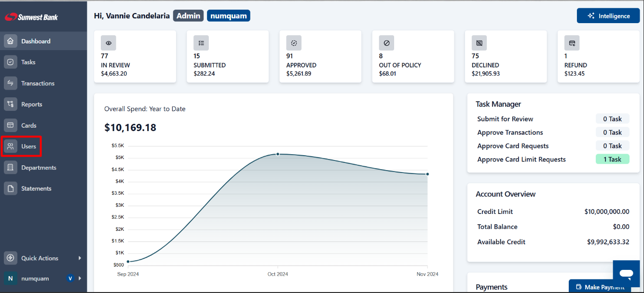This screenshot has width=644, height=293.
Task: Click the Total Balance $0.00 value
Action: (621, 226)
